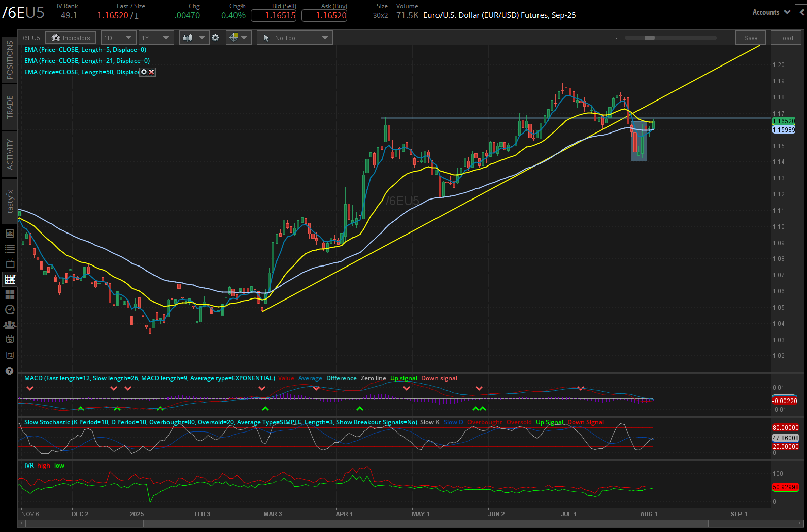This screenshot has height=532, width=807.
Task: Click the IVR value tag 50.92998
Action: point(785,487)
